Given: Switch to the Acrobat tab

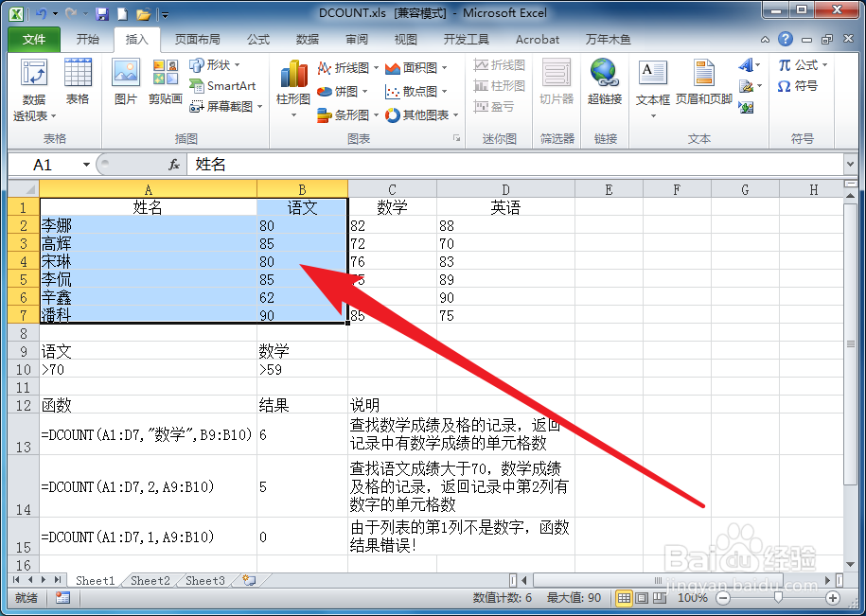Looking at the screenshot, I should tap(537, 39).
